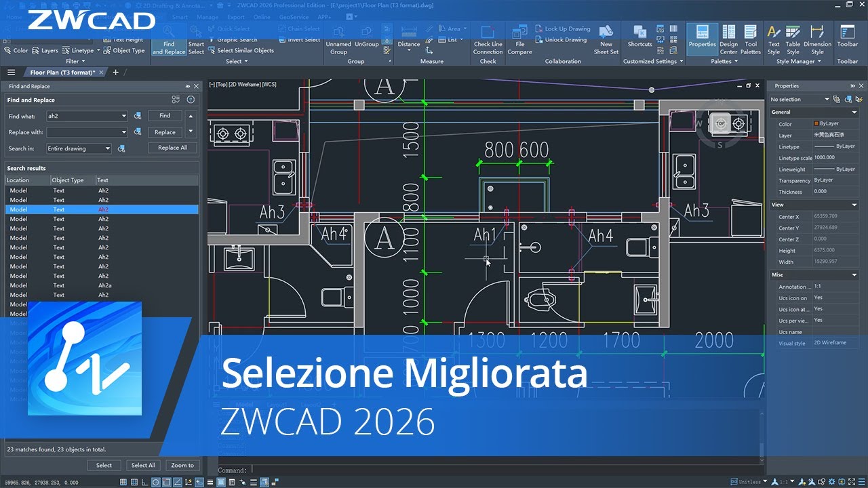
Task: Expand the Palettes panel dropdown
Action: pos(724,61)
